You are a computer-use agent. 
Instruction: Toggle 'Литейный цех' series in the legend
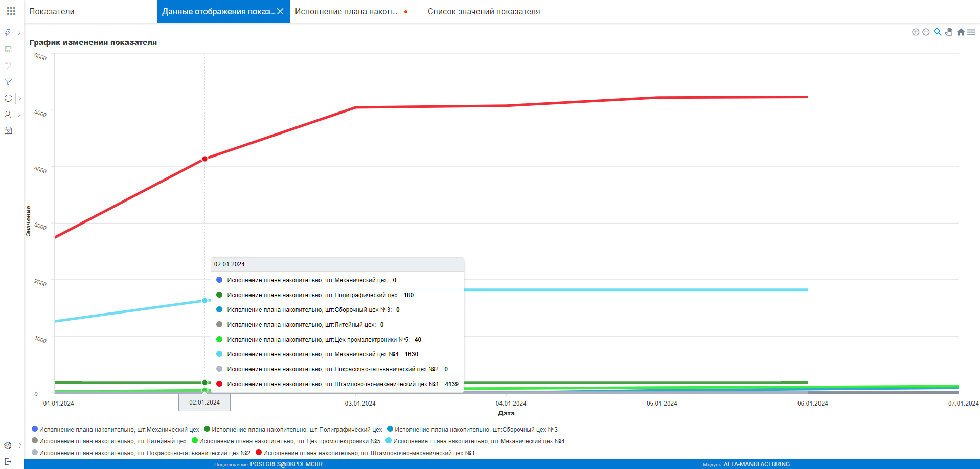[x=109, y=441]
